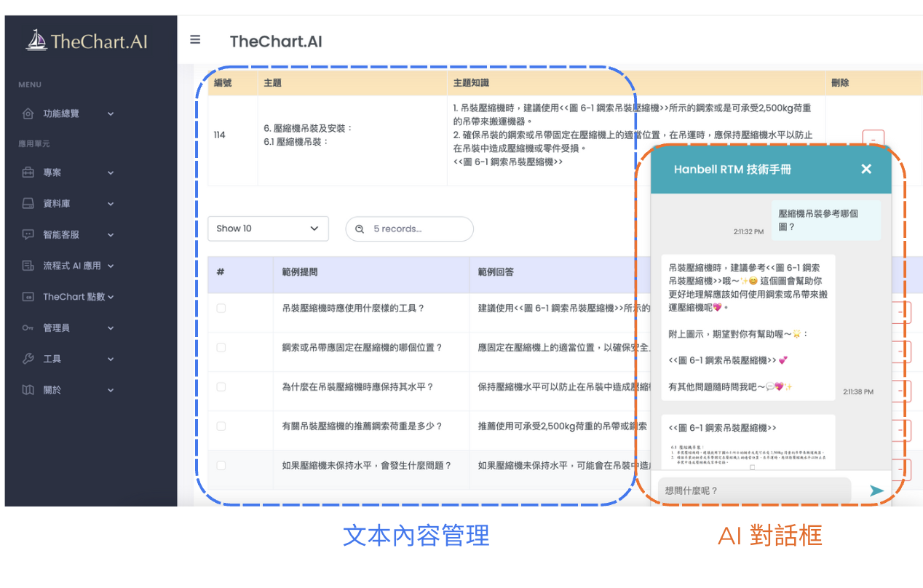Screen dimensions: 923x588
Task: Click the 管理員 key icon
Action: (x=28, y=328)
